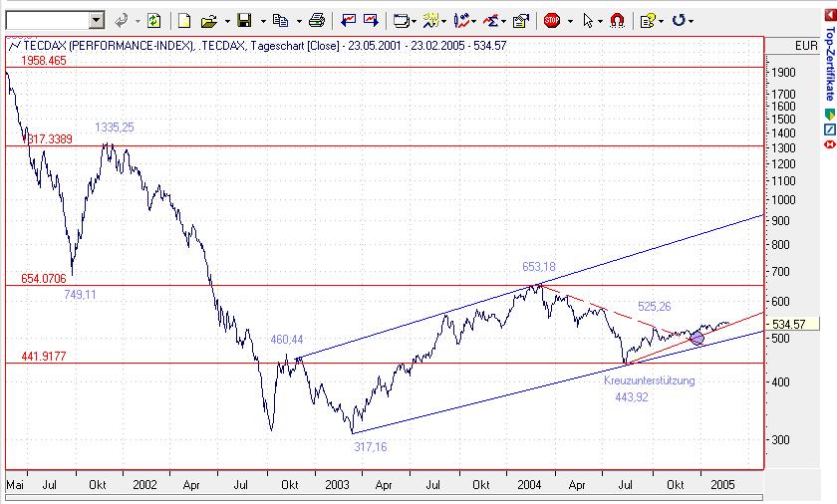Expand the sigma indicators dropdown arrow
Screen dimensions: 837x504
pos(504,21)
